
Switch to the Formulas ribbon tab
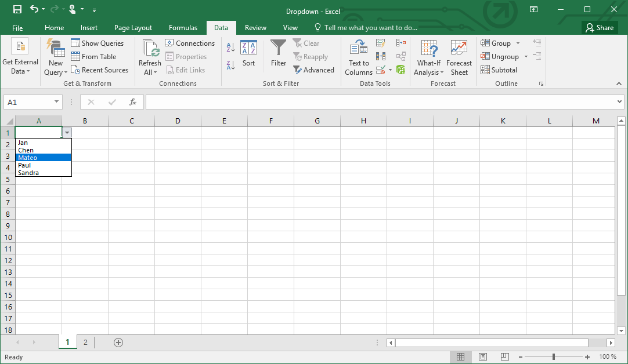[183, 27]
